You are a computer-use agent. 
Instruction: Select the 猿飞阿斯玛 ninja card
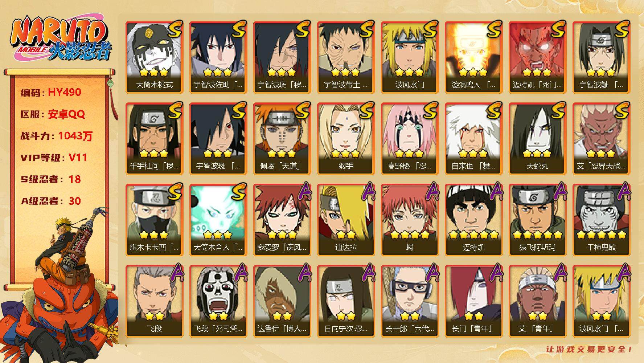coord(537,220)
